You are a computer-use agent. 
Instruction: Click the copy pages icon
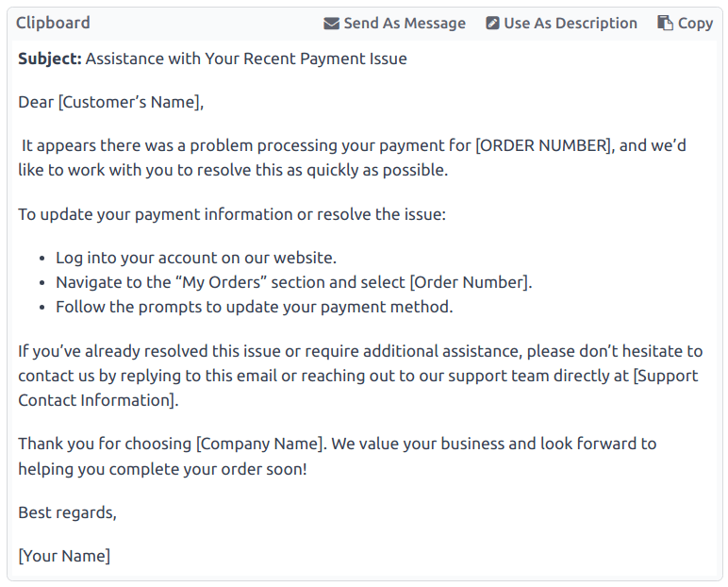666,24
